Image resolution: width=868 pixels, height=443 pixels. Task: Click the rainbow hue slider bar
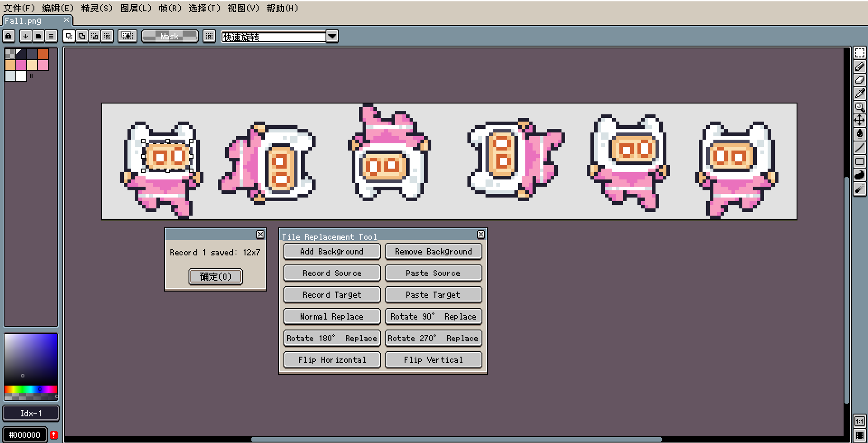tap(31, 389)
